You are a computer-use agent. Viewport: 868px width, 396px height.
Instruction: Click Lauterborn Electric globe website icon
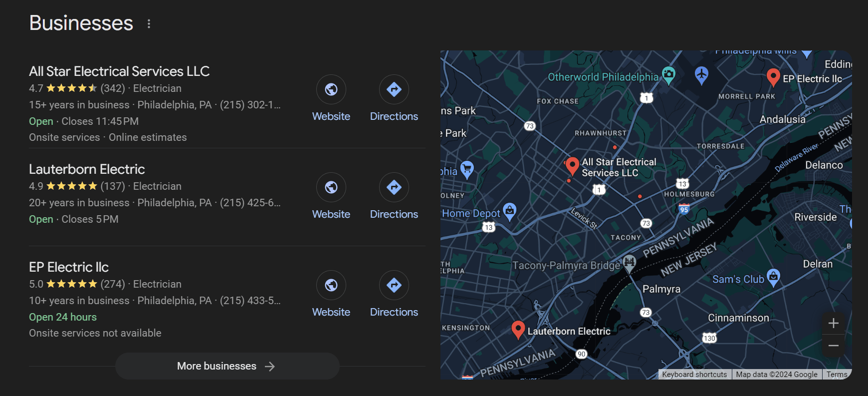[331, 187]
